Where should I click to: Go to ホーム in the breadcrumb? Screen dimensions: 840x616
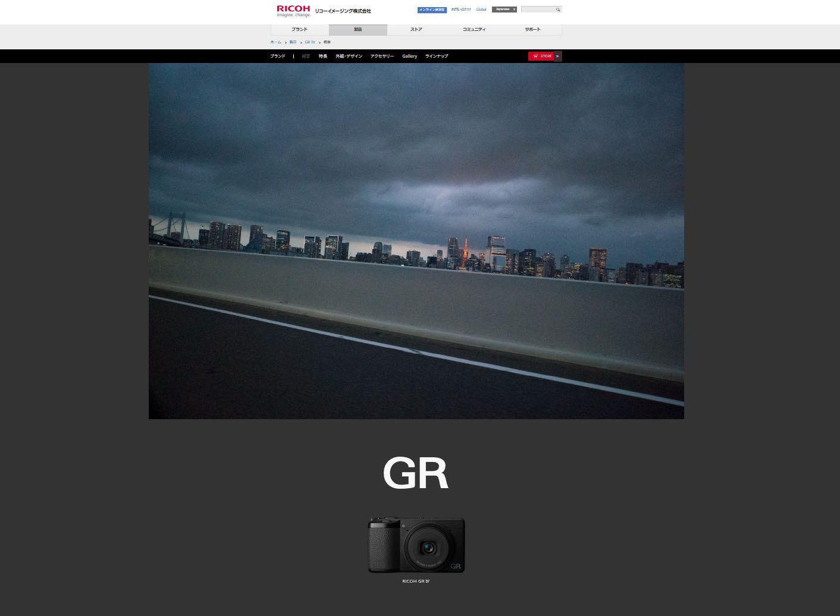pyautogui.click(x=275, y=42)
